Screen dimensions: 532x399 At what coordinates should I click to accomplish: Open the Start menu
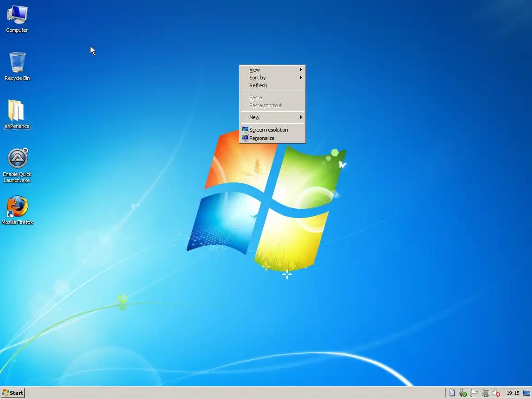[x=13, y=393]
